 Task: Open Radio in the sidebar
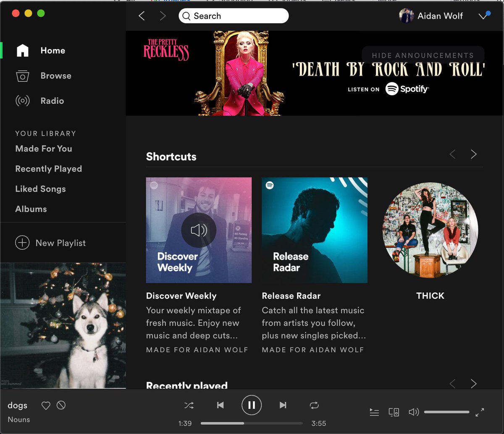(x=39, y=101)
